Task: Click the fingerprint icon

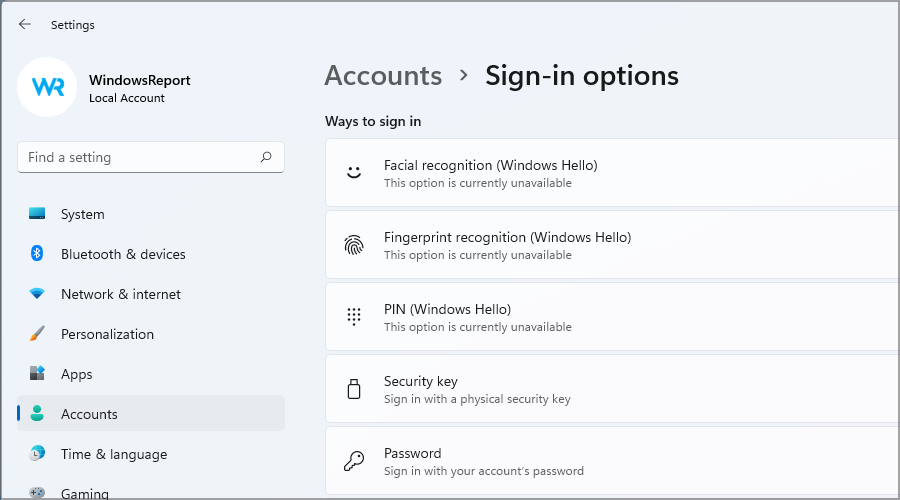Action: click(x=354, y=245)
